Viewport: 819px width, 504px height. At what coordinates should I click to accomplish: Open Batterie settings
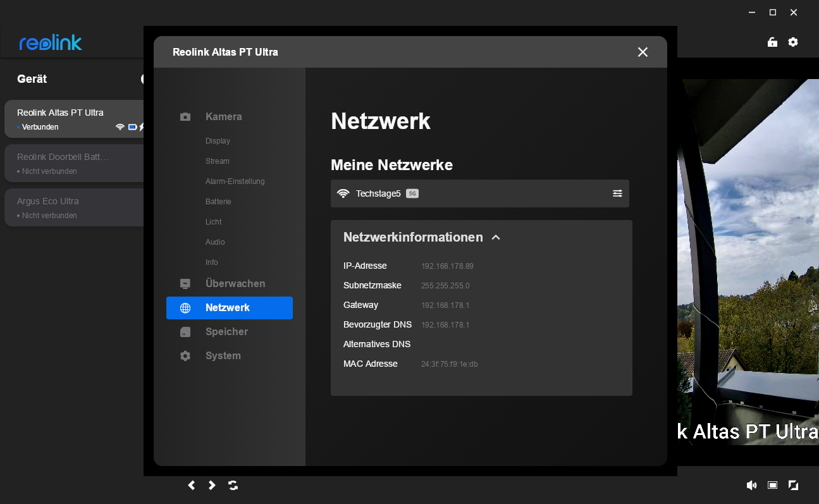pyautogui.click(x=218, y=202)
